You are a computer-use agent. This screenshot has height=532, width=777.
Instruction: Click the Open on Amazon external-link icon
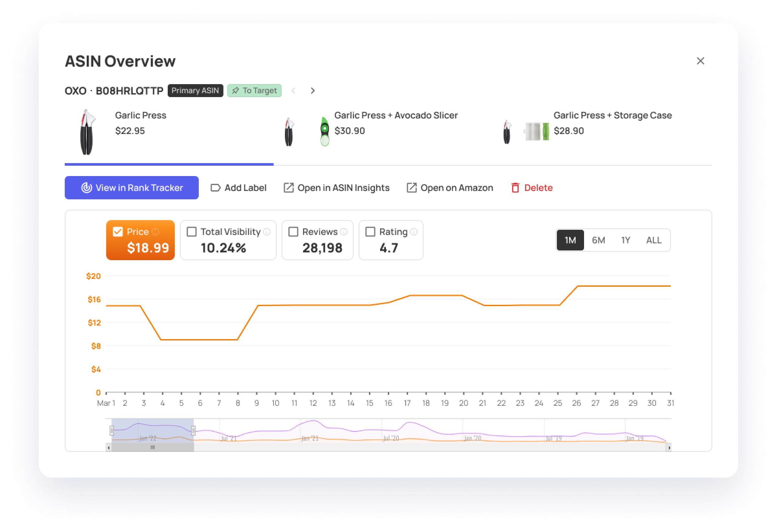coord(411,188)
